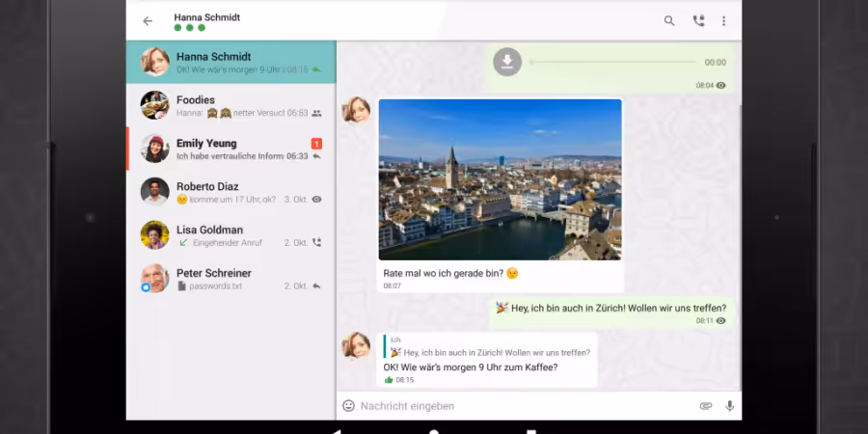Open Lisa Goldman's conversation

coord(231,234)
